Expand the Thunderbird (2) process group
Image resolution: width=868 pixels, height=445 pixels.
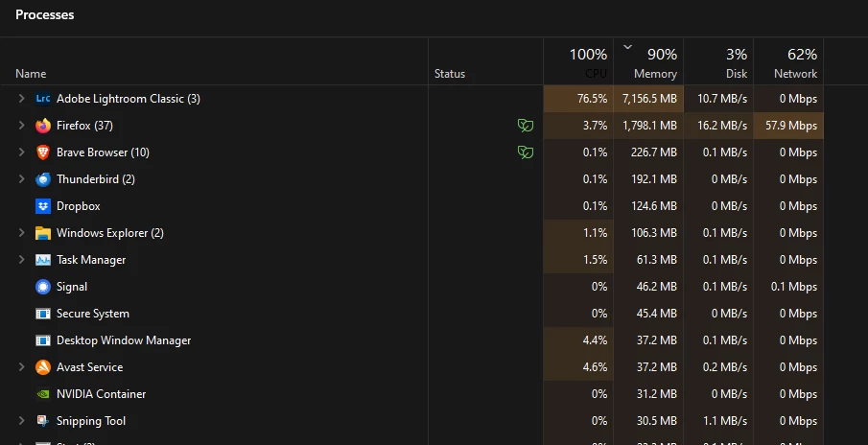pyautogui.click(x=22, y=179)
